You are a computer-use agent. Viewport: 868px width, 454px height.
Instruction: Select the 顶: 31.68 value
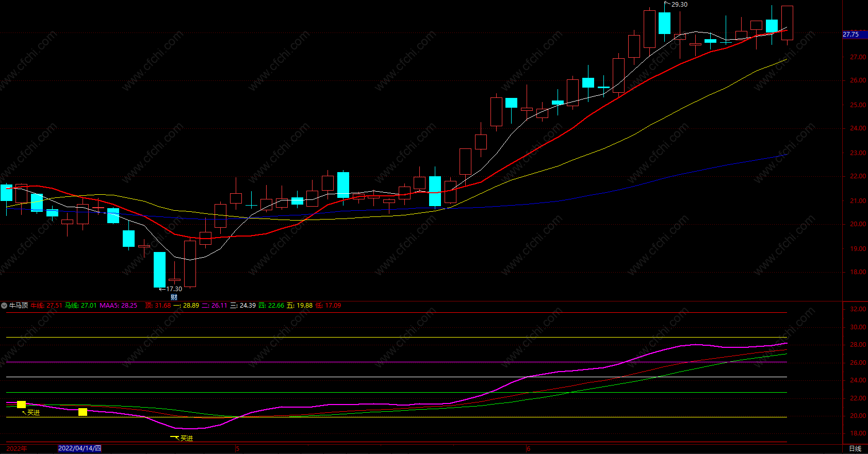pos(158,306)
